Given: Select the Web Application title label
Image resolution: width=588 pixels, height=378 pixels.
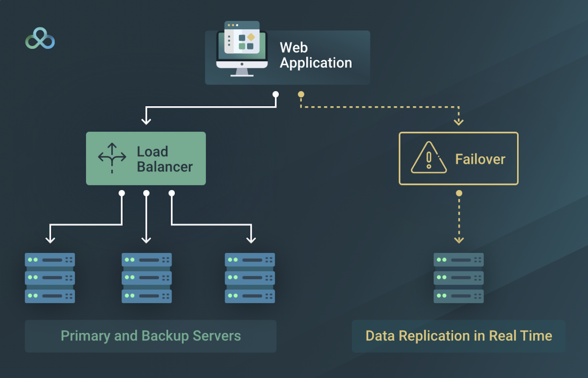Looking at the screenshot, I should click(x=315, y=55).
